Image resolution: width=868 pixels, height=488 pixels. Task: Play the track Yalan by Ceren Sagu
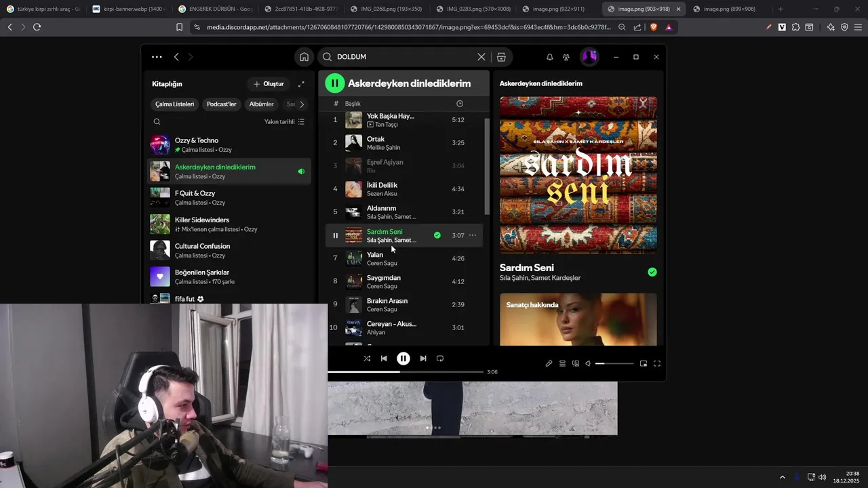(x=404, y=258)
